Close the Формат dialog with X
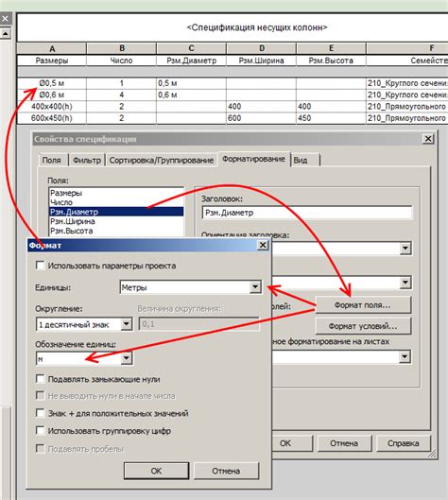The height and width of the screenshot is (500, 448). [263, 245]
